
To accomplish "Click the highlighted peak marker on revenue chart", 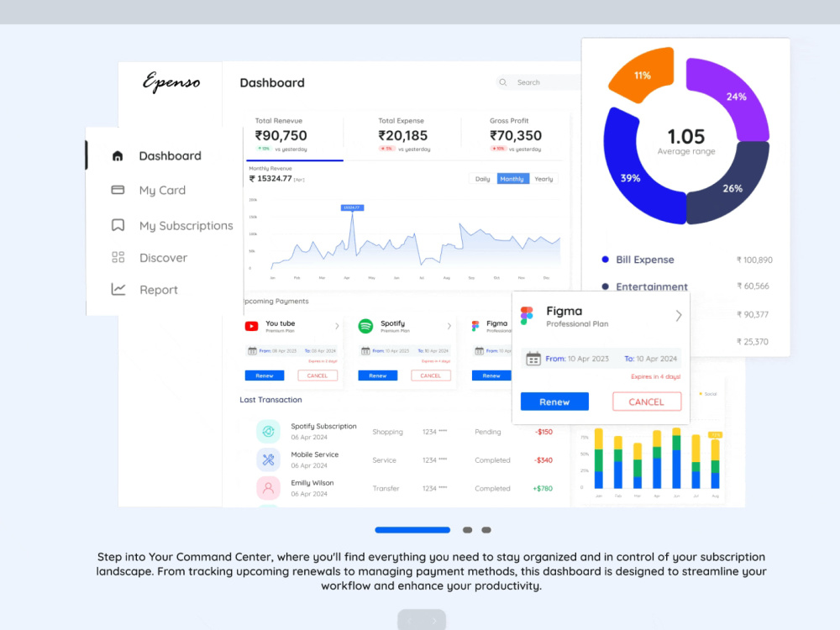I will (352, 207).
